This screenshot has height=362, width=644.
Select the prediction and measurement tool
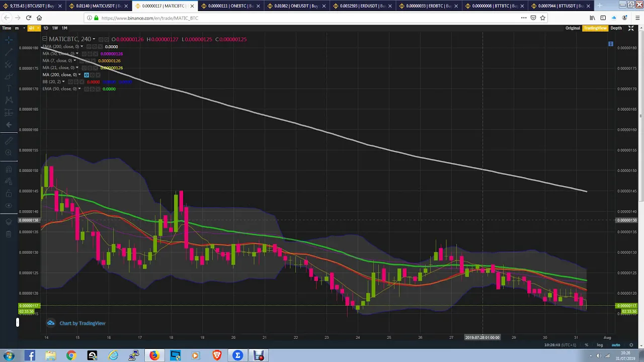(9, 113)
